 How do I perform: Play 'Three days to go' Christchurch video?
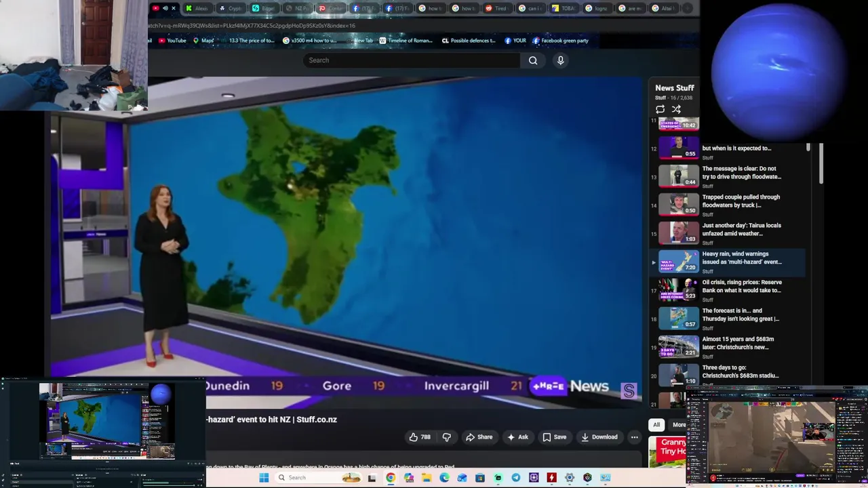click(x=729, y=375)
